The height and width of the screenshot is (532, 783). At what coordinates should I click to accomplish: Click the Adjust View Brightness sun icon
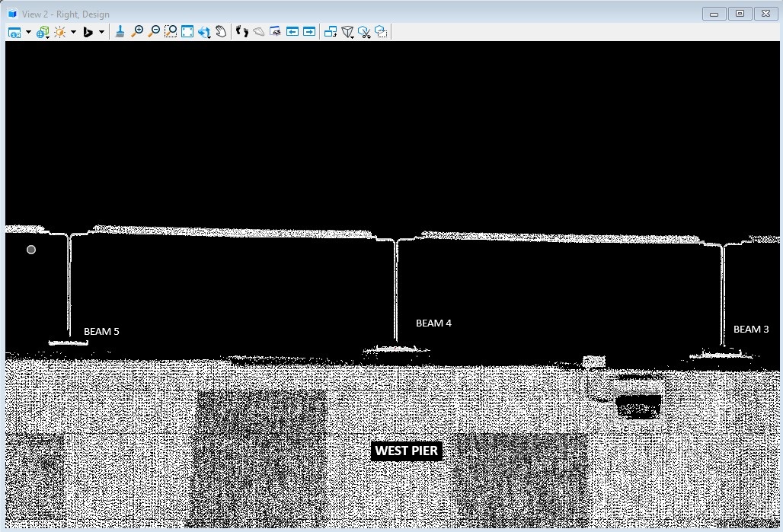tap(59, 32)
